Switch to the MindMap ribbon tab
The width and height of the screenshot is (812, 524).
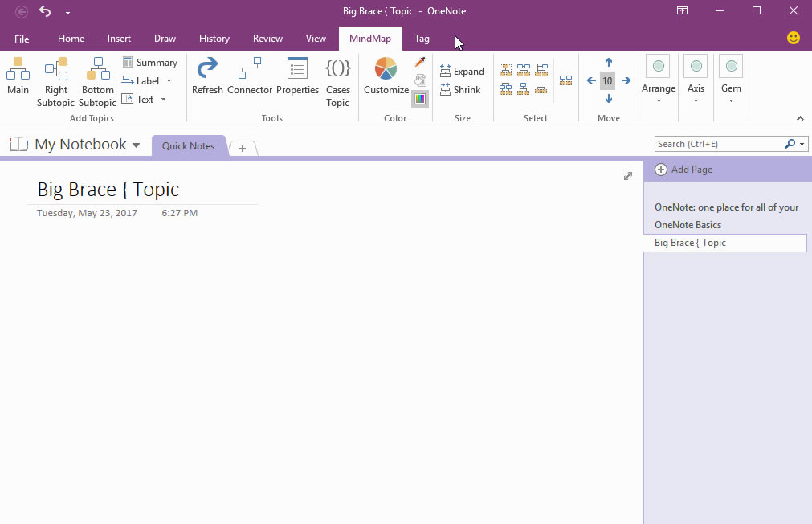[369, 38]
